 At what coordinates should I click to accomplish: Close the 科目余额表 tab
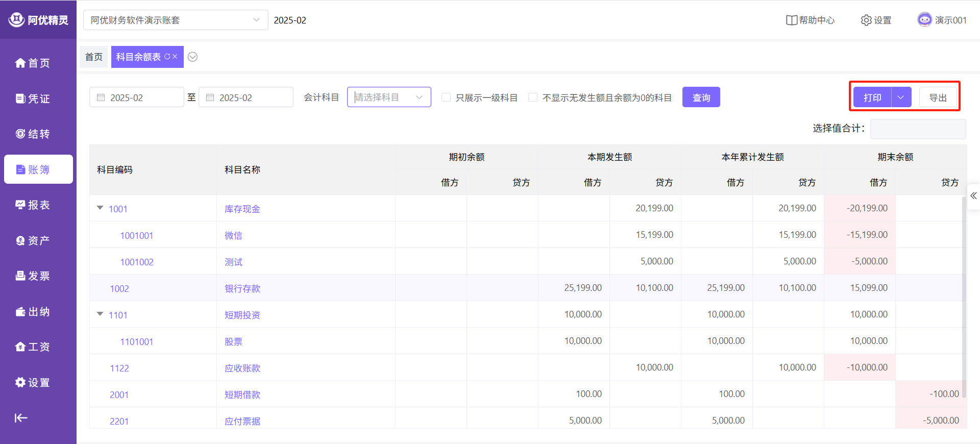pyautogui.click(x=175, y=57)
